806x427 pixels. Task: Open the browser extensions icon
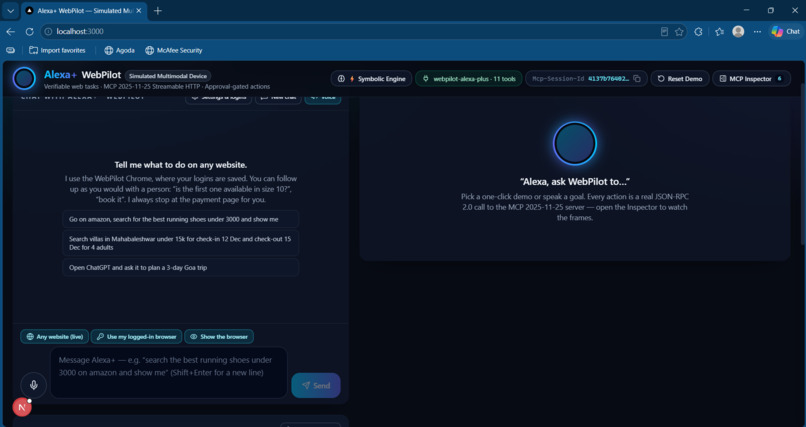click(698, 31)
